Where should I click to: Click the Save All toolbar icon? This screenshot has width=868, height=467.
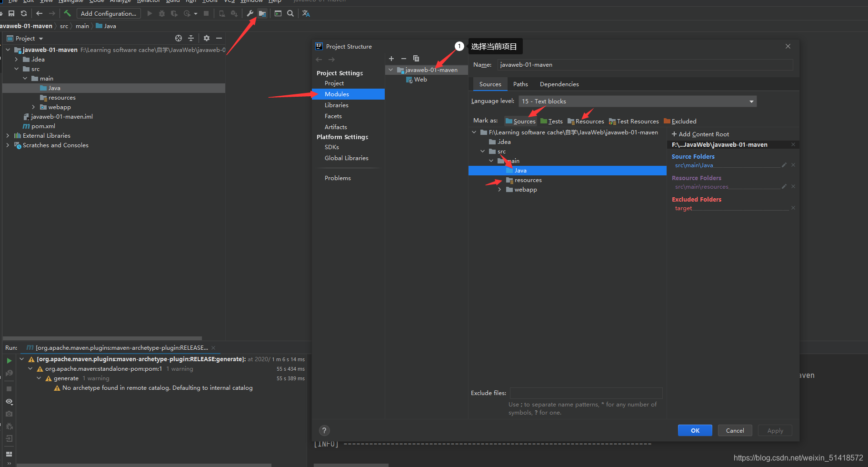click(x=11, y=13)
